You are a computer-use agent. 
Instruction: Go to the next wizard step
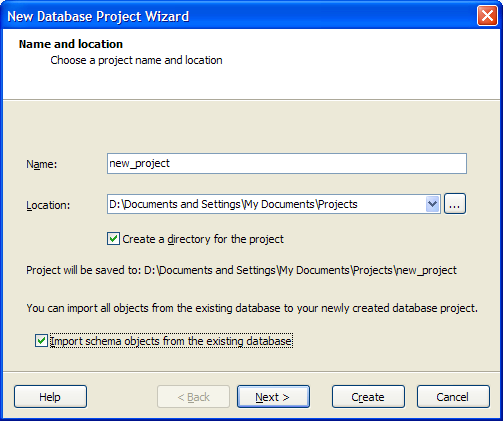(273, 397)
